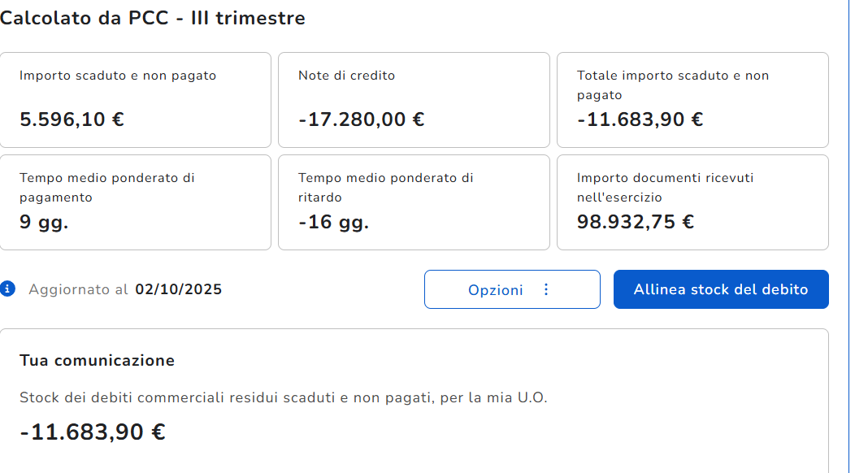
Task: Click the Note di credito card label
Action: (346, 76)
